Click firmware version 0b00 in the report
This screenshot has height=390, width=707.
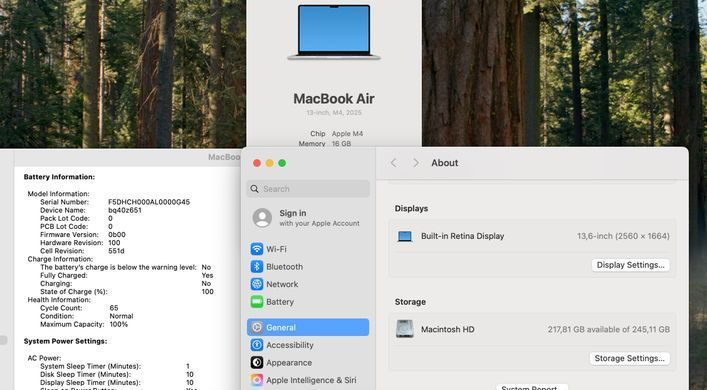[x=117, y=234]
